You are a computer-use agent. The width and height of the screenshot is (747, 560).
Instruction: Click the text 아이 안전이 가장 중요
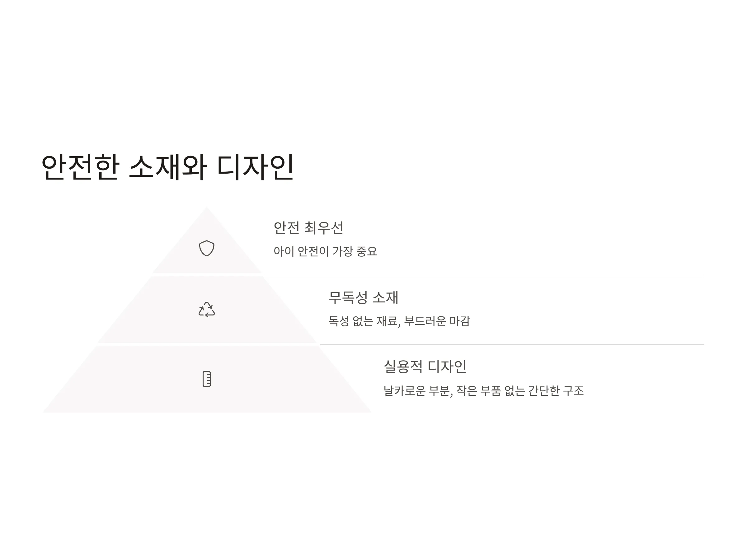[x=325, y=251]
